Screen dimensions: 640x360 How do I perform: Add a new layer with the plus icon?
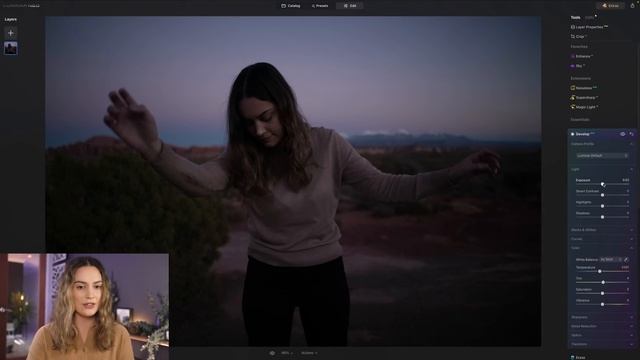[11, 33]
